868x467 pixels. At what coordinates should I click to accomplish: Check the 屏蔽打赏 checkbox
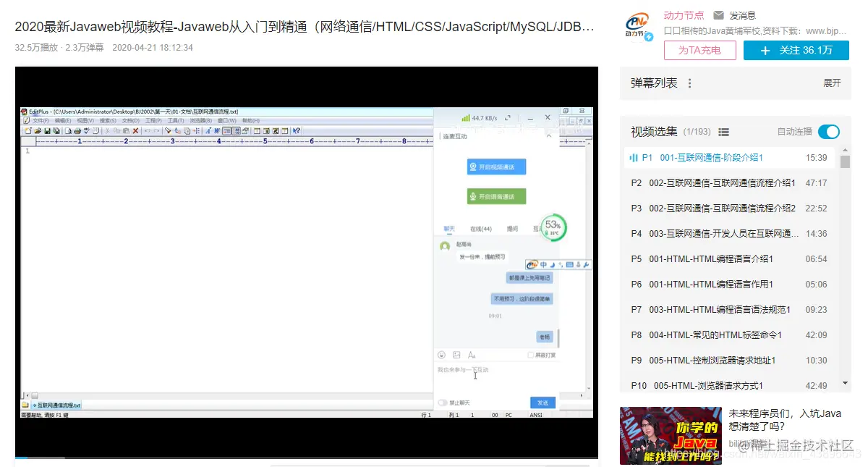pos(531,355)
